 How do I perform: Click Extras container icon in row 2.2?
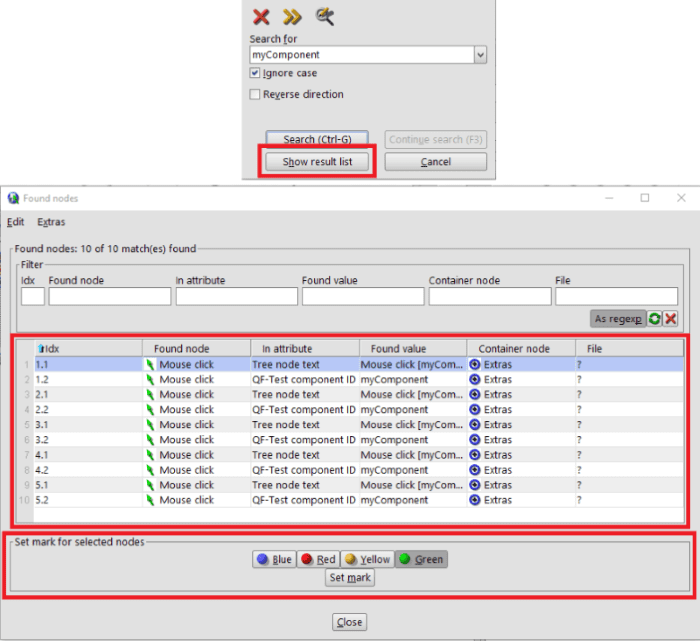[x=475, y=409]
